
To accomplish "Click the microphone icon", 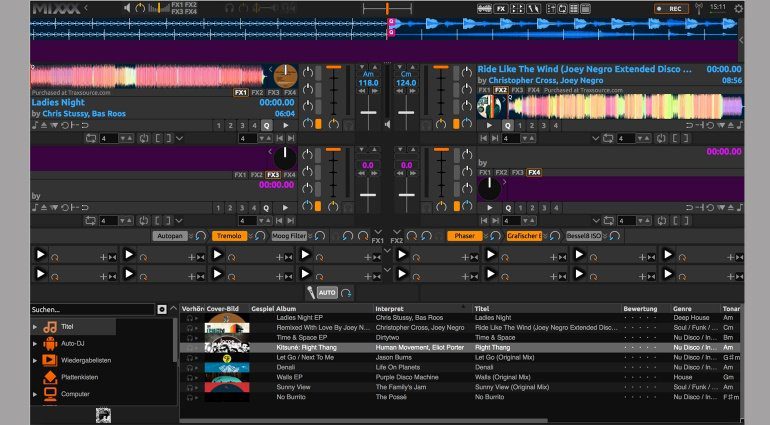I will point(311,293).
